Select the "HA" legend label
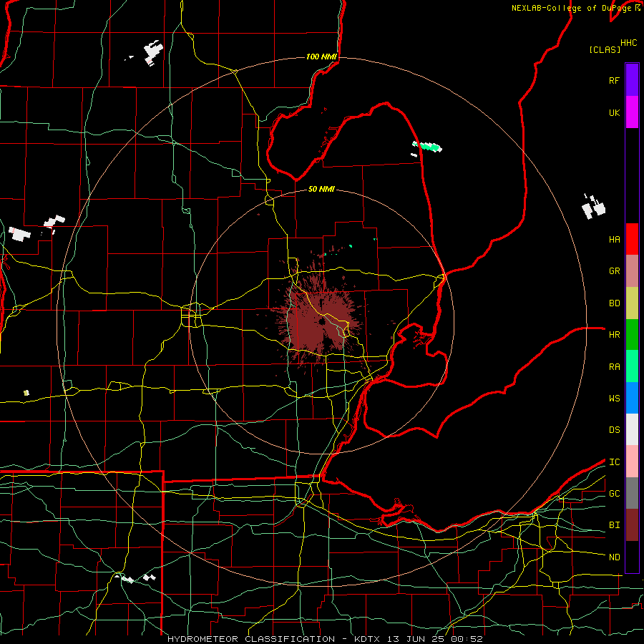The width and height of the screenshot is (644, 644). coord(614,239)
